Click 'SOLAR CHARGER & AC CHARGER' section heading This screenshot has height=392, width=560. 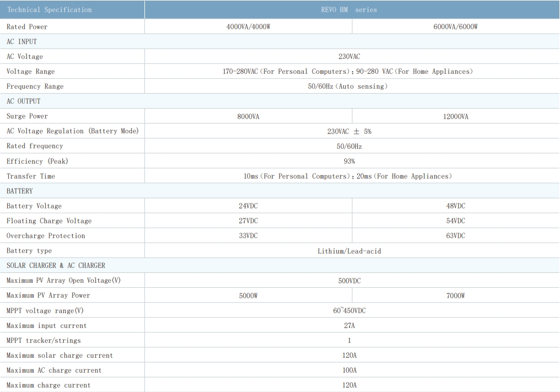pos(56,266)
